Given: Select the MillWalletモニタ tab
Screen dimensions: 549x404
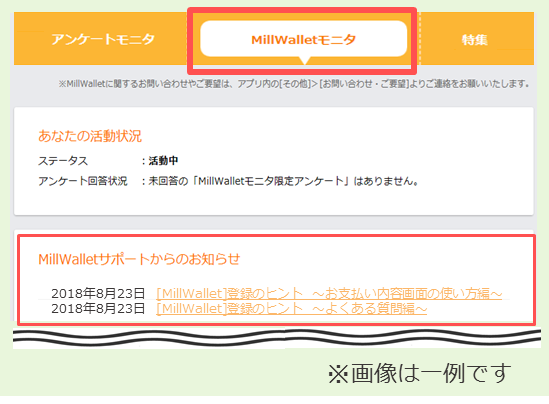Looking at the screenshot, I should point(304,39).
